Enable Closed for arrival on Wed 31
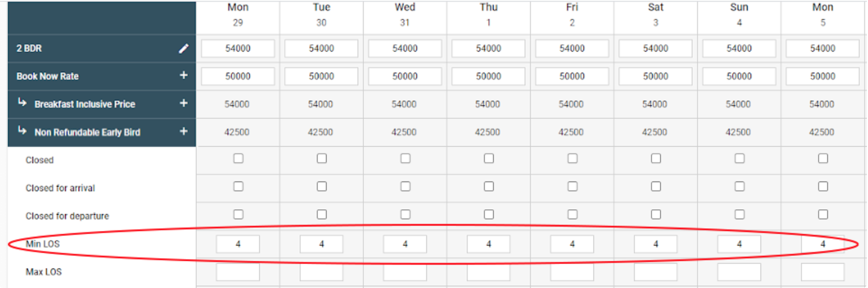868x288 pixels. [405, 186]
